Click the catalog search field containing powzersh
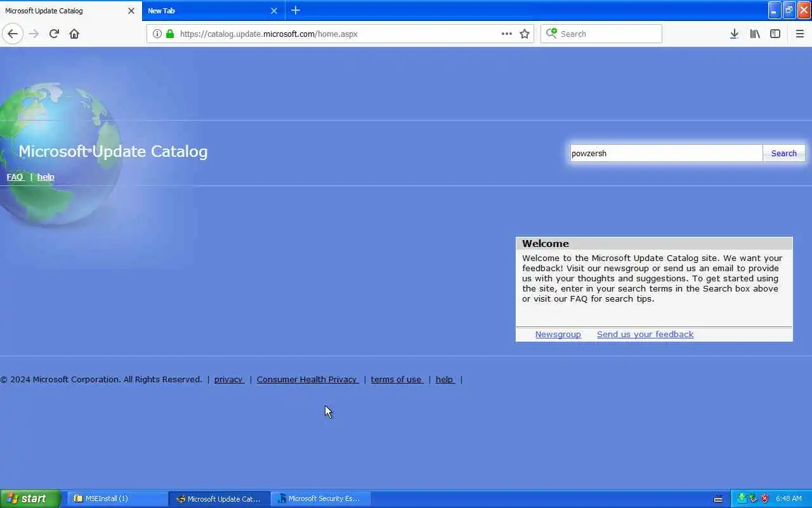 (x=666, y=153)
